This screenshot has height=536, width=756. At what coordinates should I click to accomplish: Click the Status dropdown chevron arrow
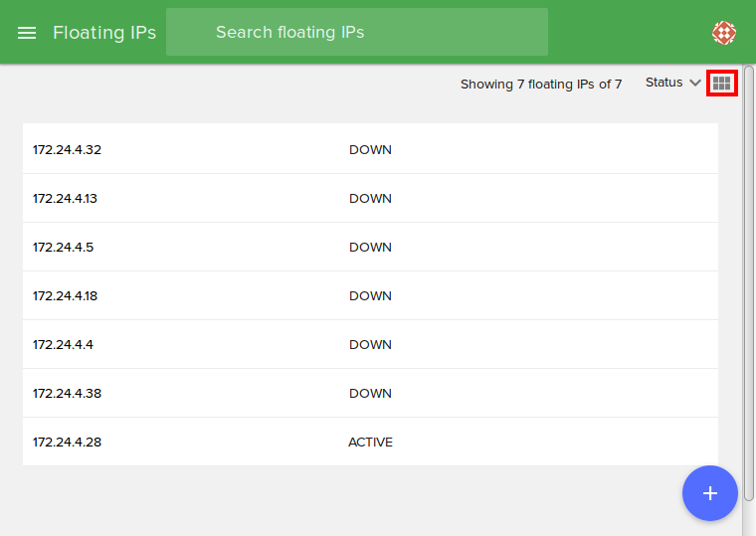(694, 83)
